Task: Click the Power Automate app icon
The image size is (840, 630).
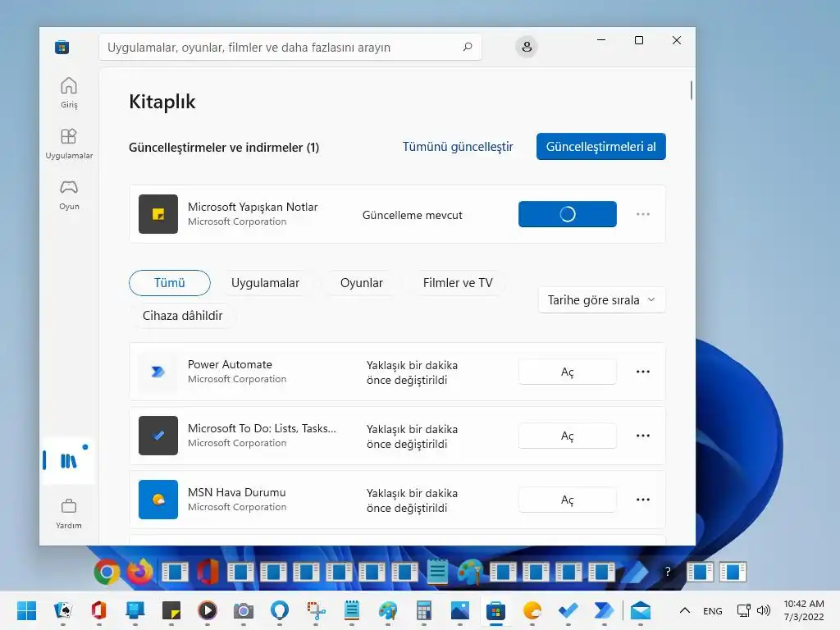Action: click(158, 372)
